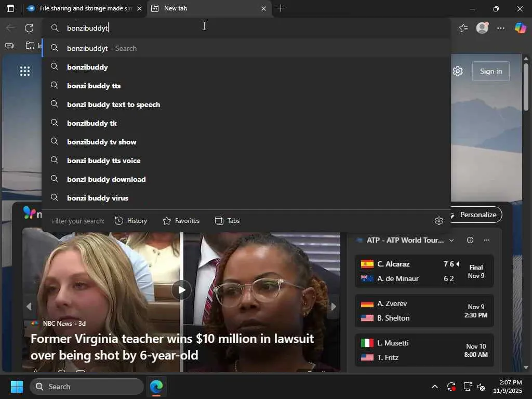Open the Alcaraz vs de Minaur match card
This screenshot has width=532, height=399.
[x=424, y=271]
